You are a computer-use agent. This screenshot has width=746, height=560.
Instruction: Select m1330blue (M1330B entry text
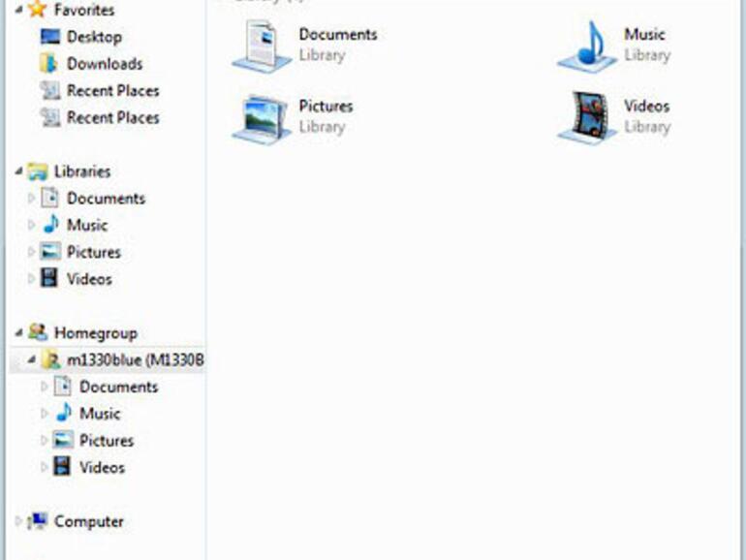(136, 359)
